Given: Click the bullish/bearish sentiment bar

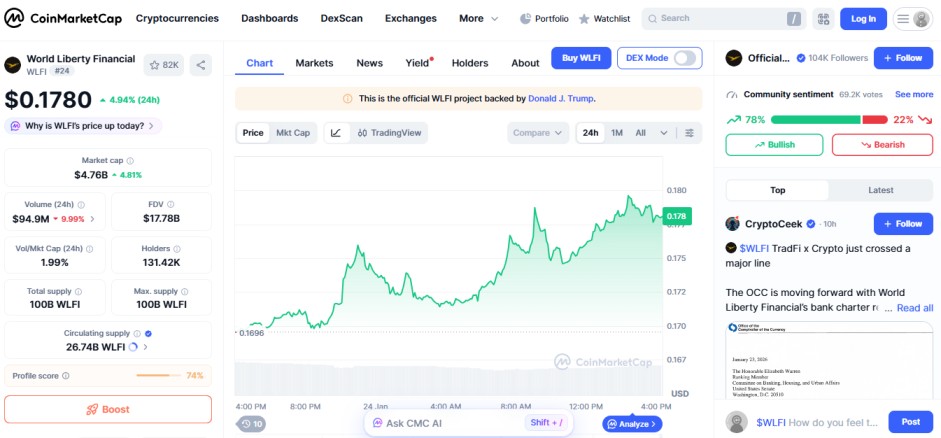Looking at the screenshot, I should pyautogui.click(x=829, y=120).
